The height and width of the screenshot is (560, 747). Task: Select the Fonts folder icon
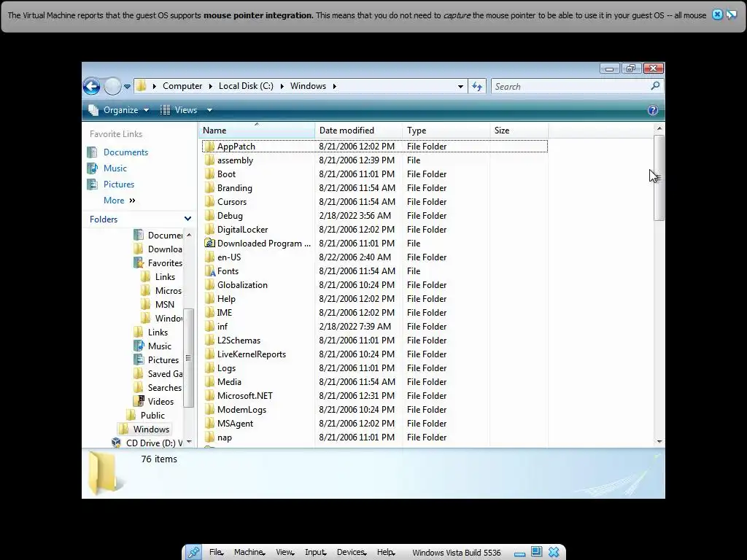tap(209, 271)
